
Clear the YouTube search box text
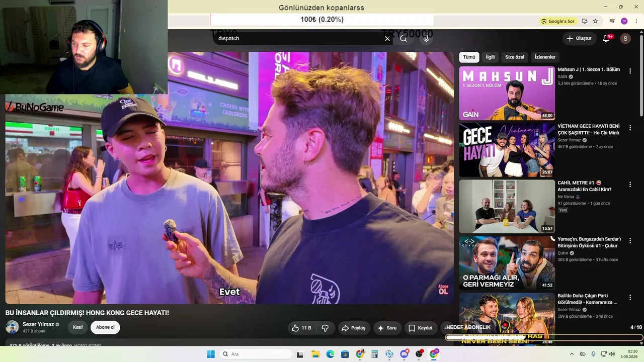coord(387,39)
